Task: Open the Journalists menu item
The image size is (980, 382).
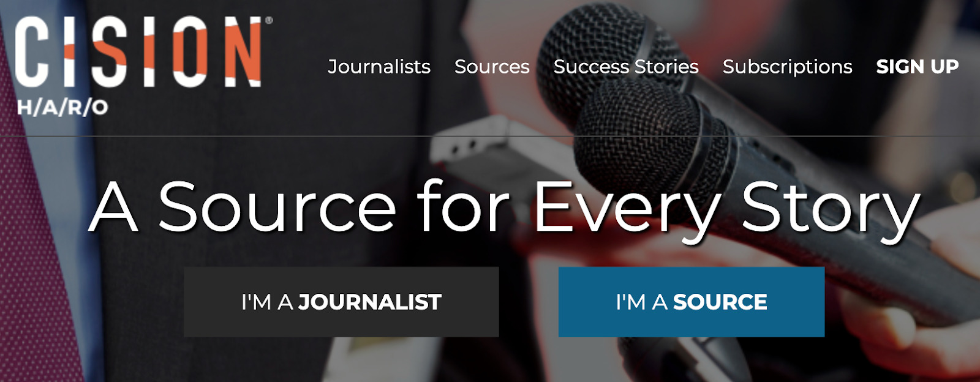Action: coord(379,67)
